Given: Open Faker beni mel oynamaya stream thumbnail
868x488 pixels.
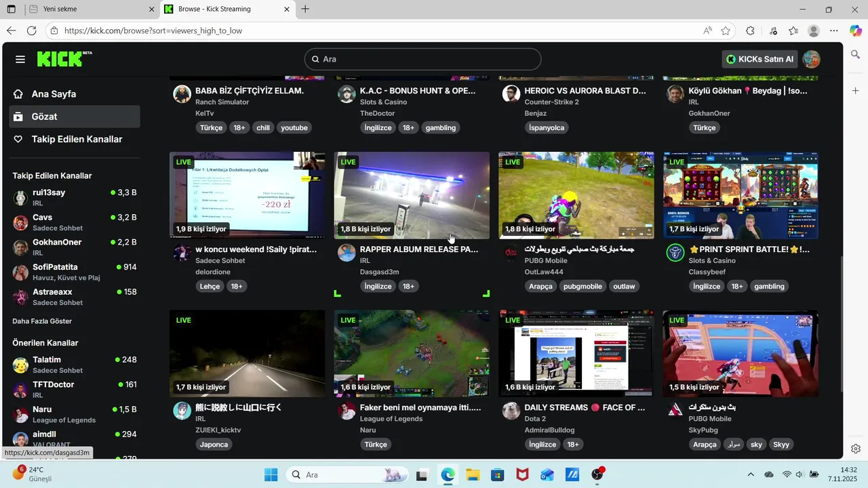Looking at the screenshot, I should [412, 354].
